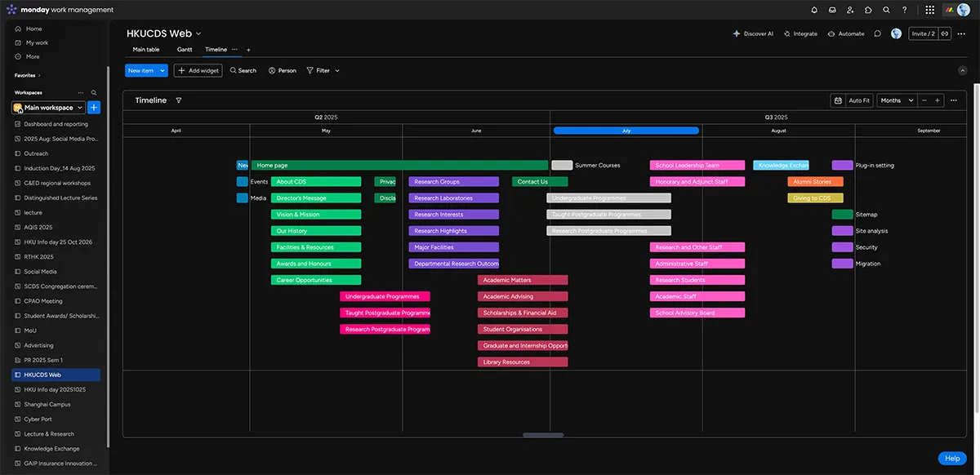Open the help question mark icon

click(x=904, y=10)
